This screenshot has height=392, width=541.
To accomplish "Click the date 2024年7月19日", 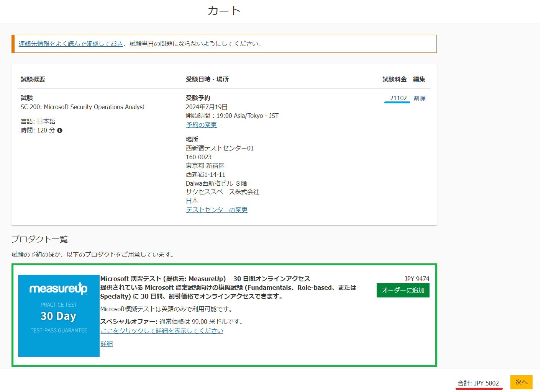I will (x=207, y=107).
